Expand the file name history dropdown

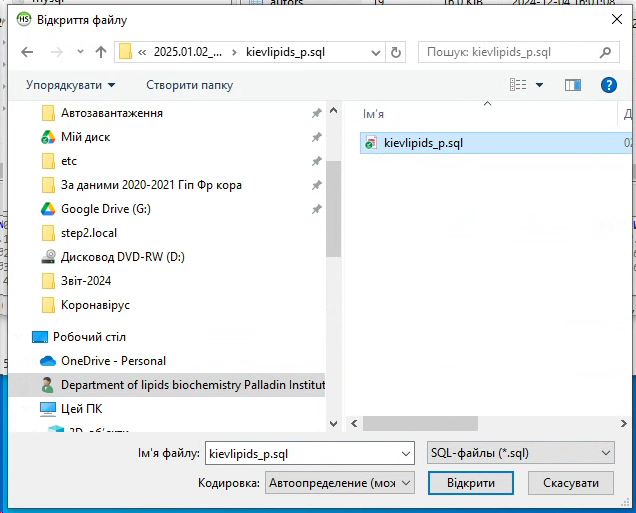click(406, 453)
